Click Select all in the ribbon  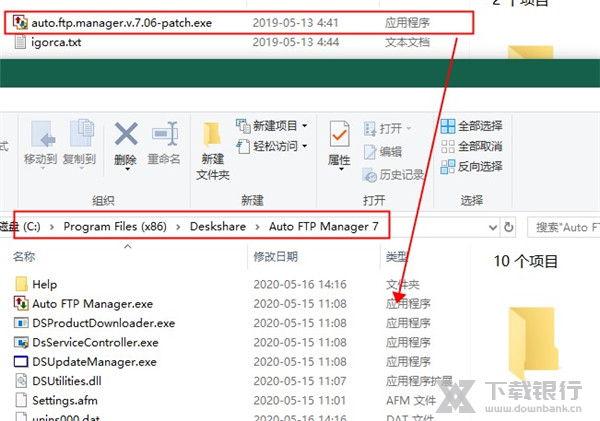(x=471, y=126)
